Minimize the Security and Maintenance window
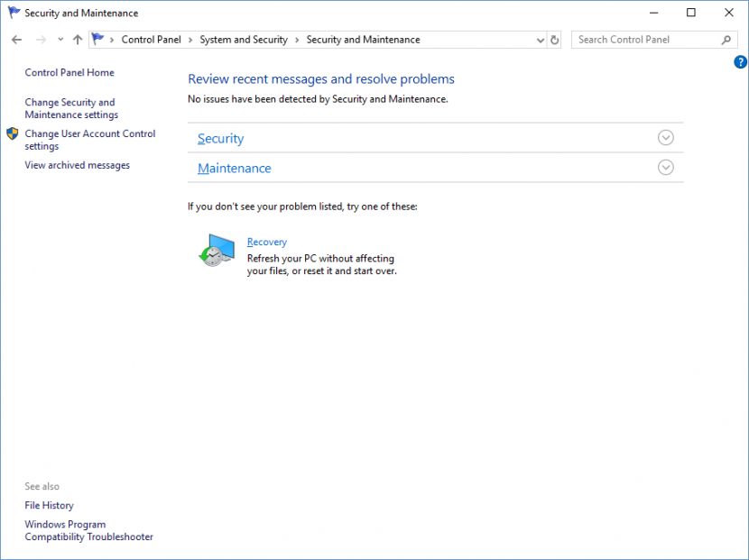 pos(654,13)
